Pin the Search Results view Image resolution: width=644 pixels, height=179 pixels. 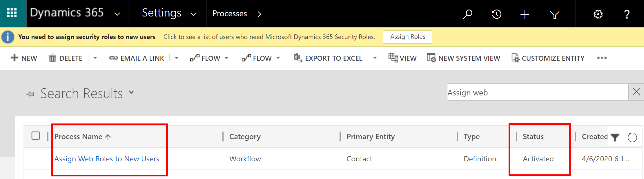point(30,94)
